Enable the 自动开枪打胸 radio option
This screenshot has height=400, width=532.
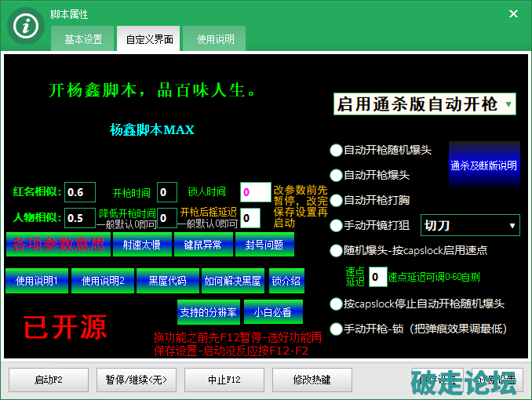[336, 200]
